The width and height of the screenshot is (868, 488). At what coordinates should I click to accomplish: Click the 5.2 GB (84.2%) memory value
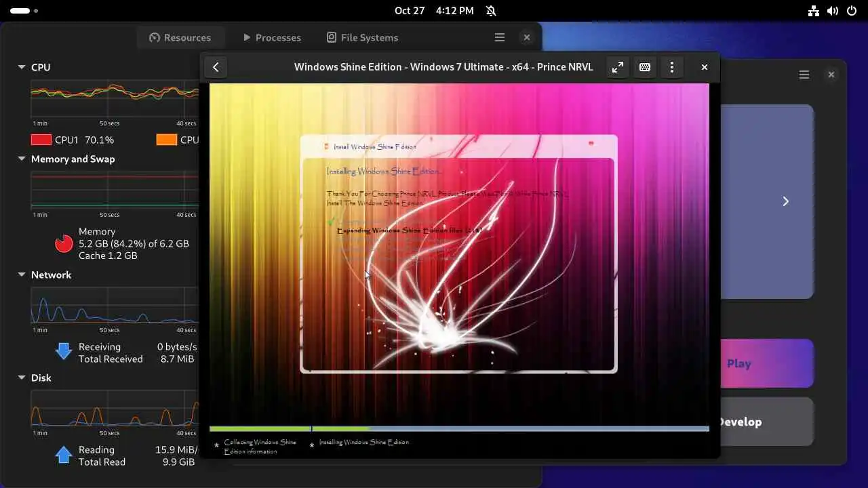click(134, 243)
